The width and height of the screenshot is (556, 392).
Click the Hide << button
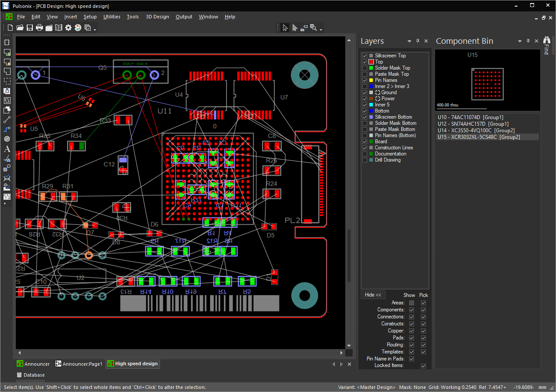click(373, 295)
